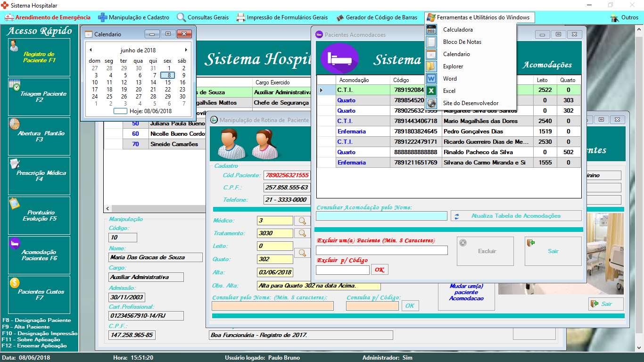
Task: Click magnifier button next to Médico field
Action: (302, 221)
